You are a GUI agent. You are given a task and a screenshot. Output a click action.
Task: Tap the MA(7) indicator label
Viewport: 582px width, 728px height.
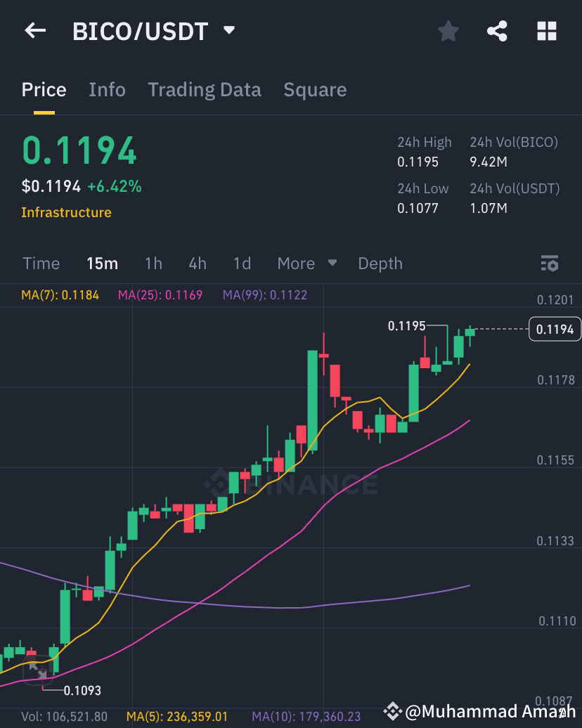(60, 295)
